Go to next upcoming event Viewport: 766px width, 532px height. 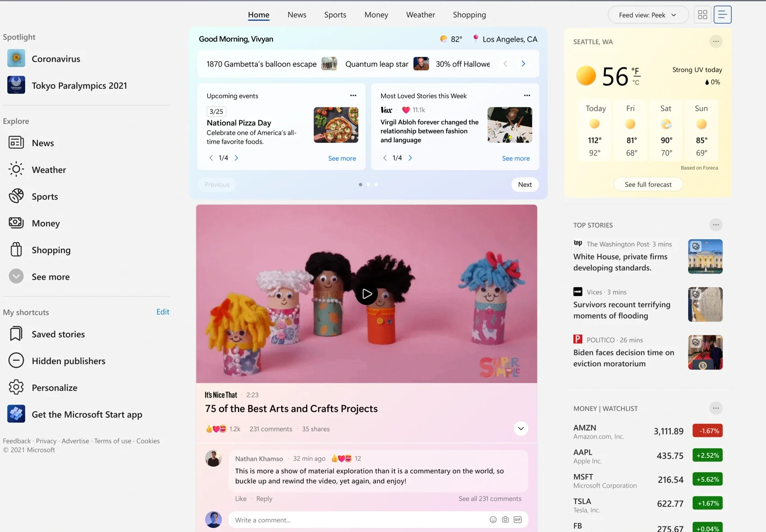click(236, 158)
